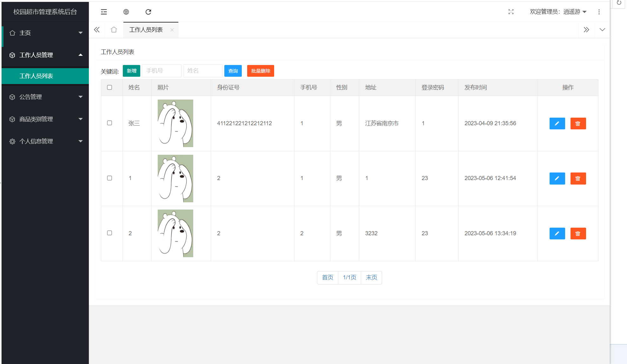The width and height of the screenshot is (627, 364).
Task: Open the language globe icon
Action: [x=126, y=12]
